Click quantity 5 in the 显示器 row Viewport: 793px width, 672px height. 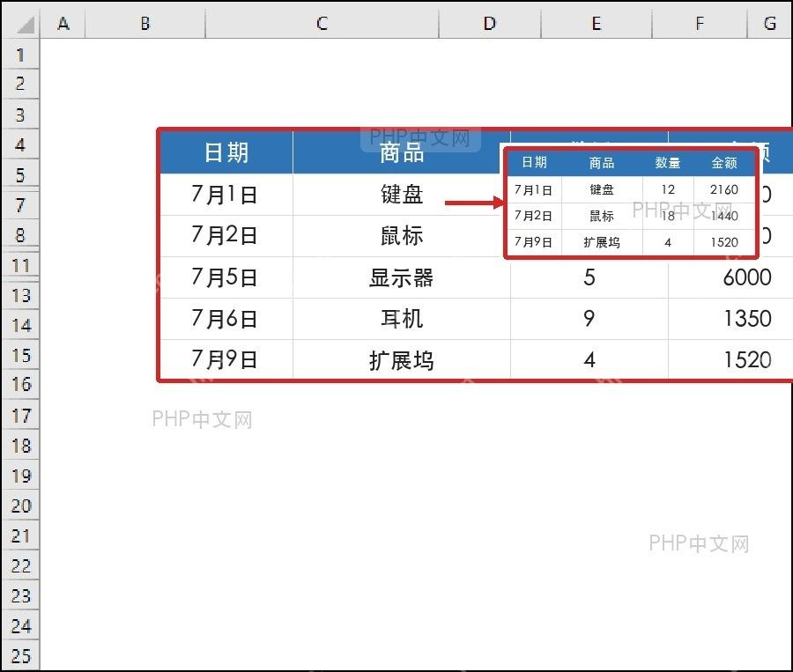point(589,277)
